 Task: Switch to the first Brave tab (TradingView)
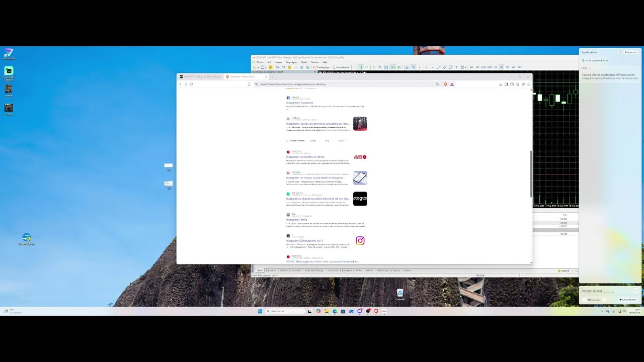click(x=201, y=77)
